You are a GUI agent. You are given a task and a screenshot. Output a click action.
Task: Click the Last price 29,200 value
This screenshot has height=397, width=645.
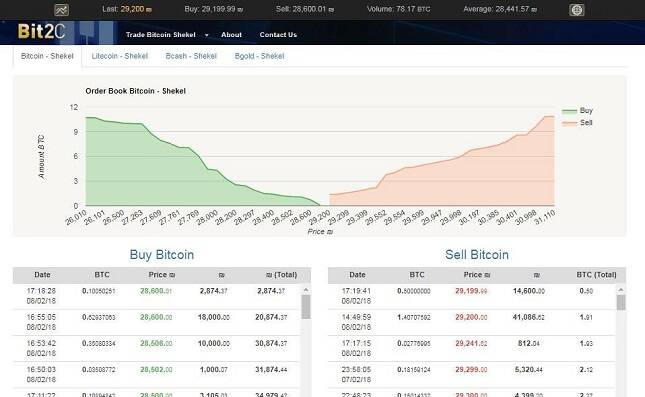click(x=136, y=9)
